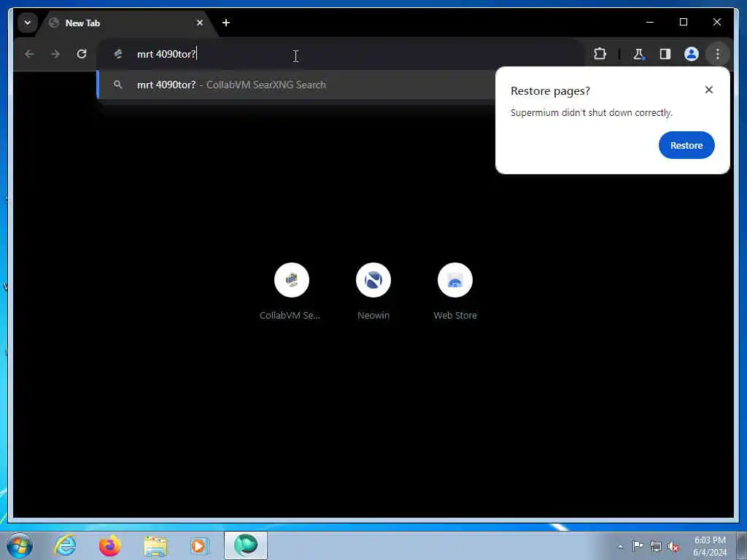Click the magnifier icon in suggestion row

pyautogui.click(x=117, y=85)
